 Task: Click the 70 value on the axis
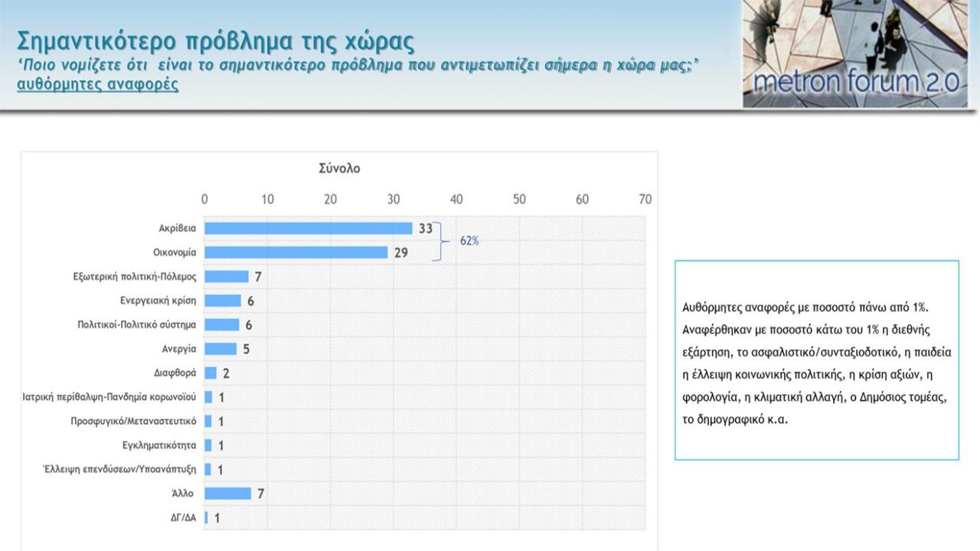click(645, 199)
